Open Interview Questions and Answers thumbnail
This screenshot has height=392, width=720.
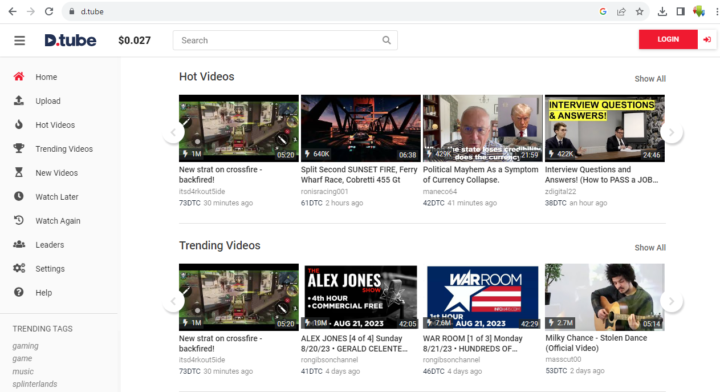(605, 128)
